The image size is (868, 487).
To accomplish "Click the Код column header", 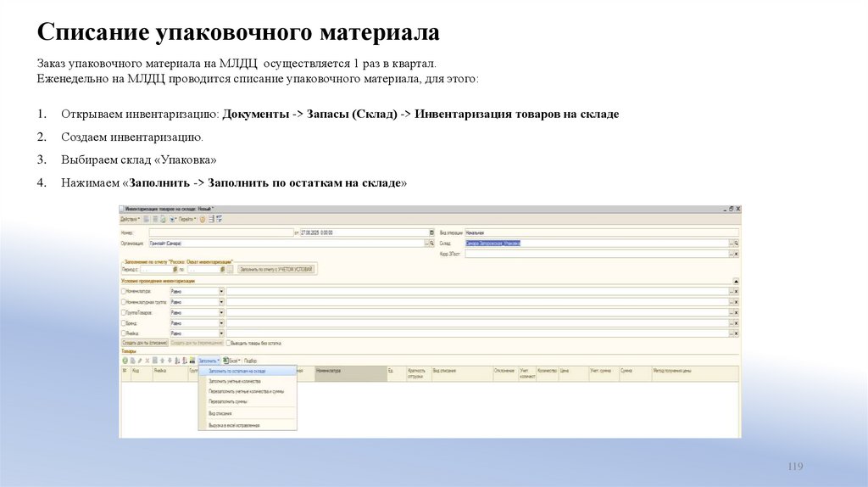I will pyautogui.click(x=142, y=374).
